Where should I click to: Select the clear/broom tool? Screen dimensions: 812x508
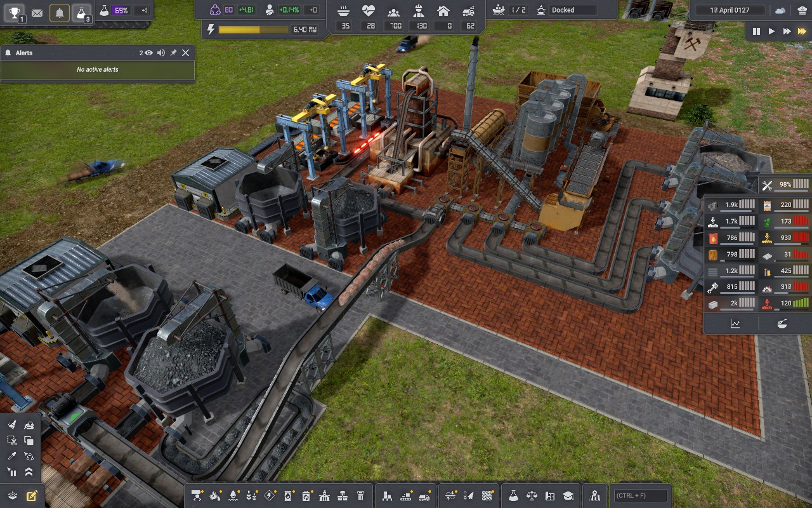(x=12, y=425)
